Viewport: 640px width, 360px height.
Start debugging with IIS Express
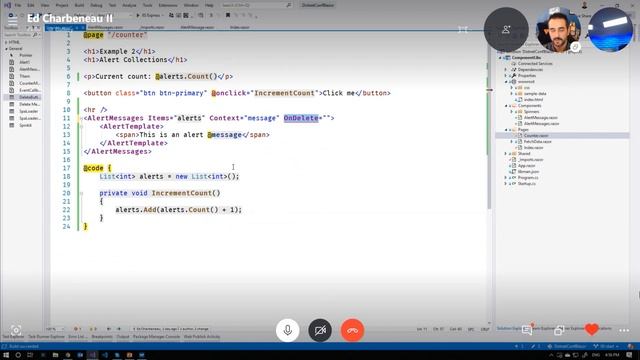tap(149, 16)
